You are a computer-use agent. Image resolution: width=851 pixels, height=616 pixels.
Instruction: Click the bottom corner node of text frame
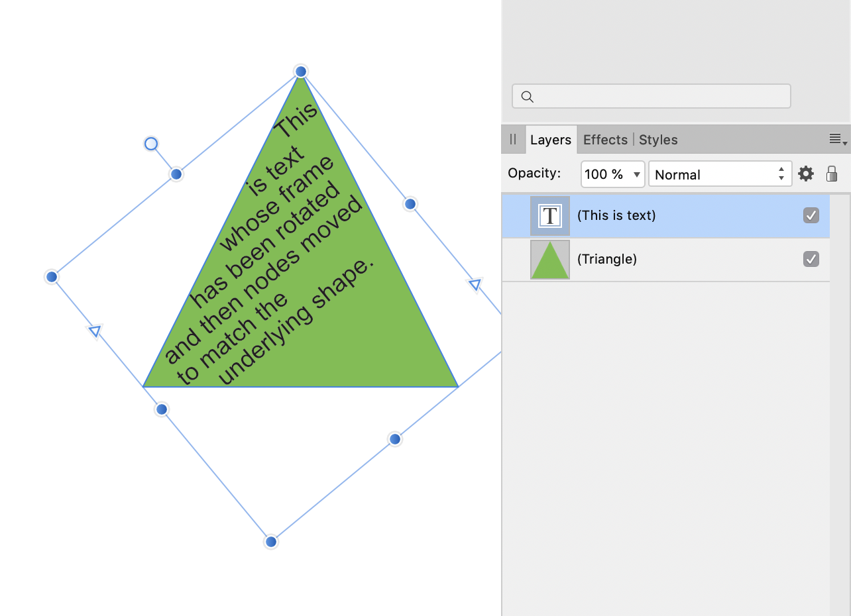(271, 542)
